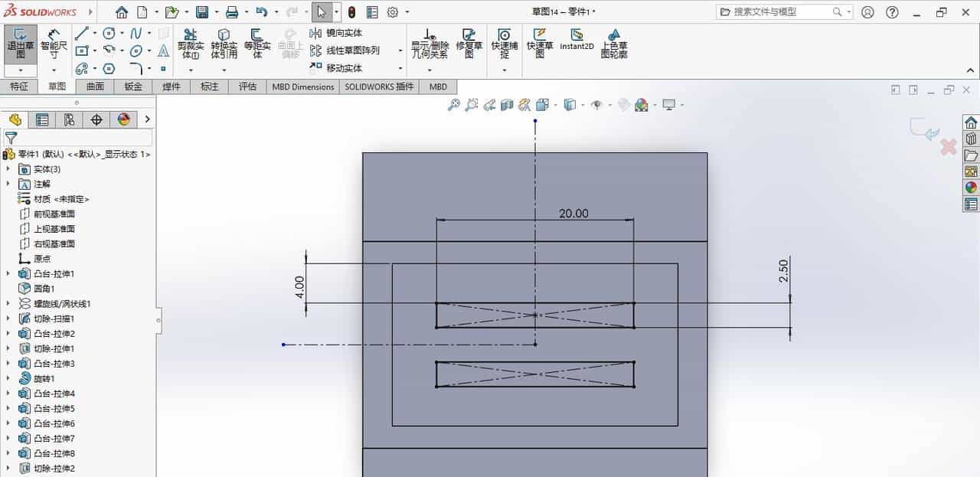Toggle Instant2D mode on the sketch ribbon
The height and width of the screenshot is (477, 980).
click(x=578, y=43)
